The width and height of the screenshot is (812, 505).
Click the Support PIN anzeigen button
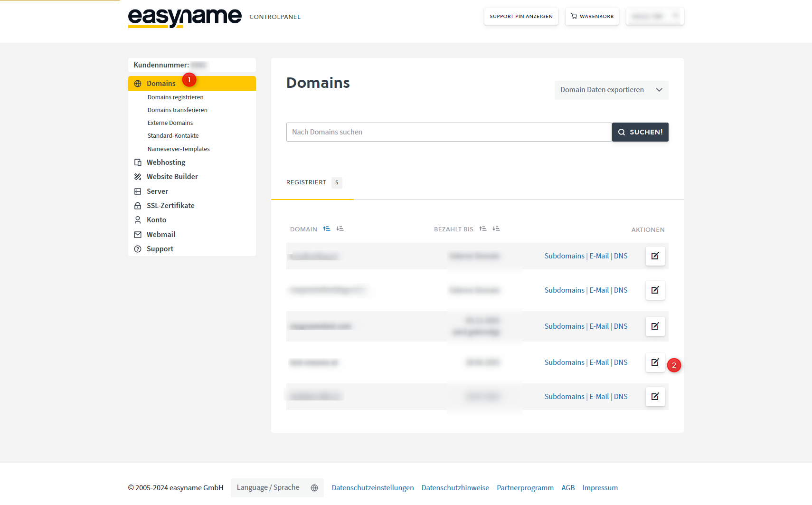click(521, 17)
